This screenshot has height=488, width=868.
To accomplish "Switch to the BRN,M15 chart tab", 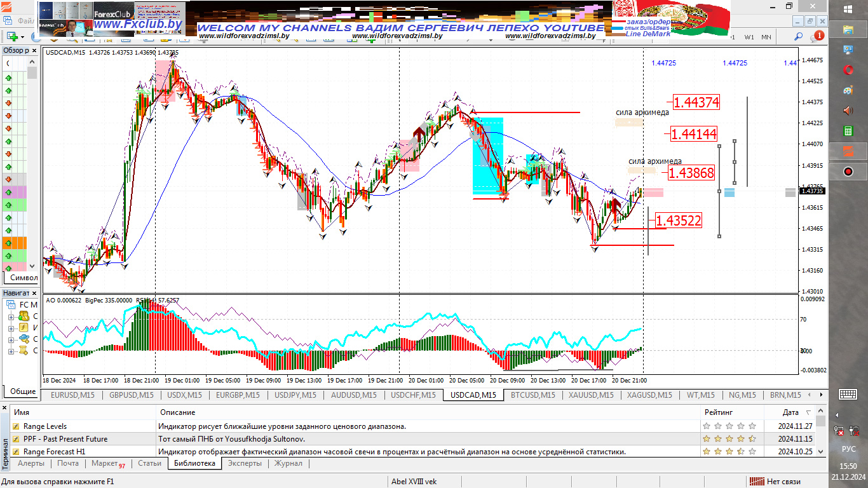I will [785, 395].
